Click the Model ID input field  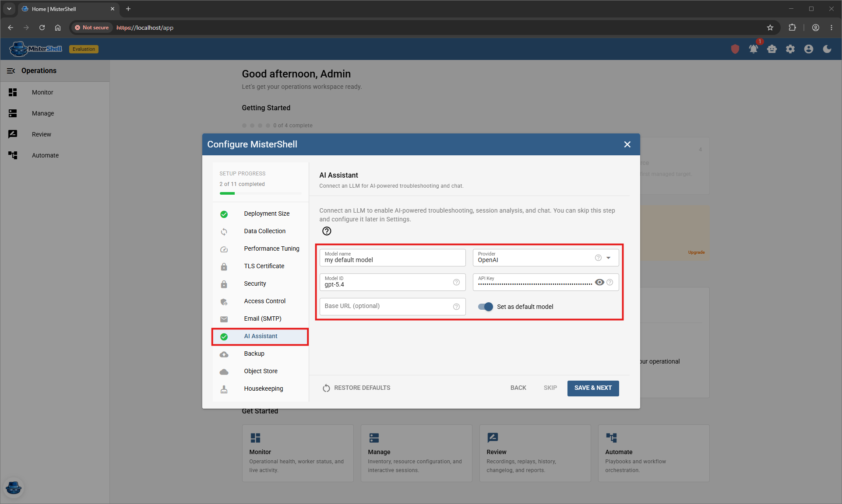(392, 282)
